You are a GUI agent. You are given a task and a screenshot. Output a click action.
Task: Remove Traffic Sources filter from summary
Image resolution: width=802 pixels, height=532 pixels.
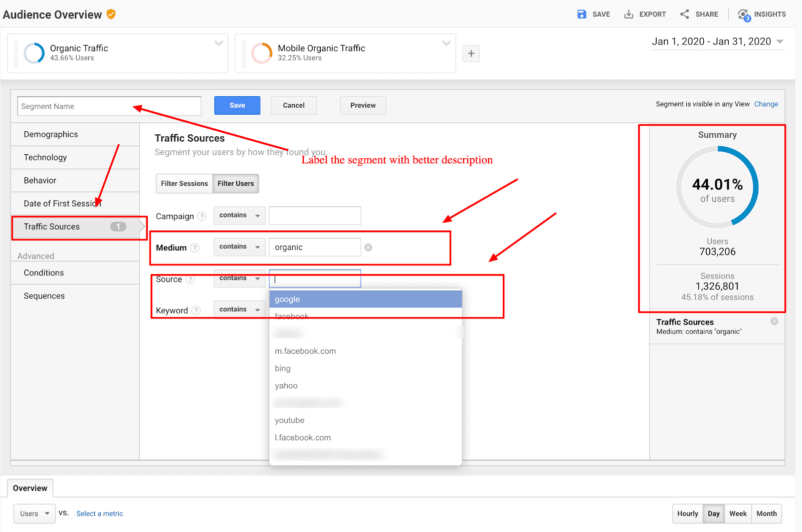pyautogui.click(x=774, y=322)
